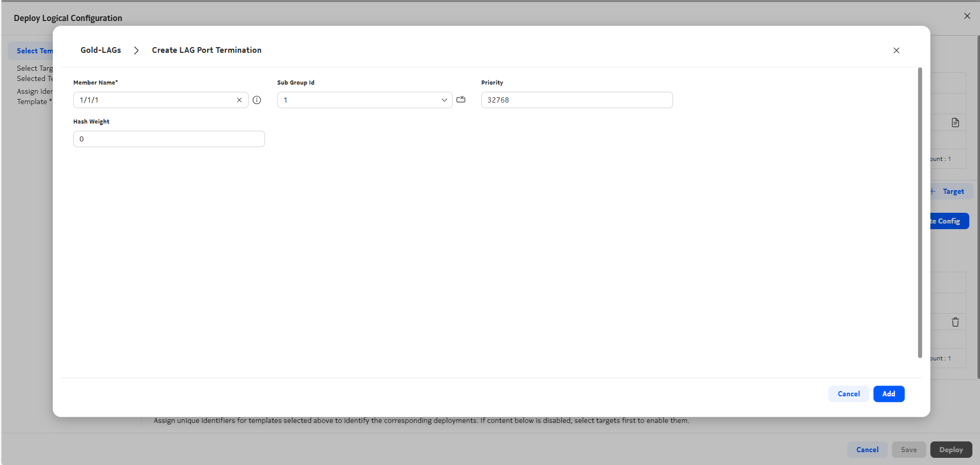Screen dimensions: 980x465
Task: Clear the Member Name field value
Action: point(239,100)
